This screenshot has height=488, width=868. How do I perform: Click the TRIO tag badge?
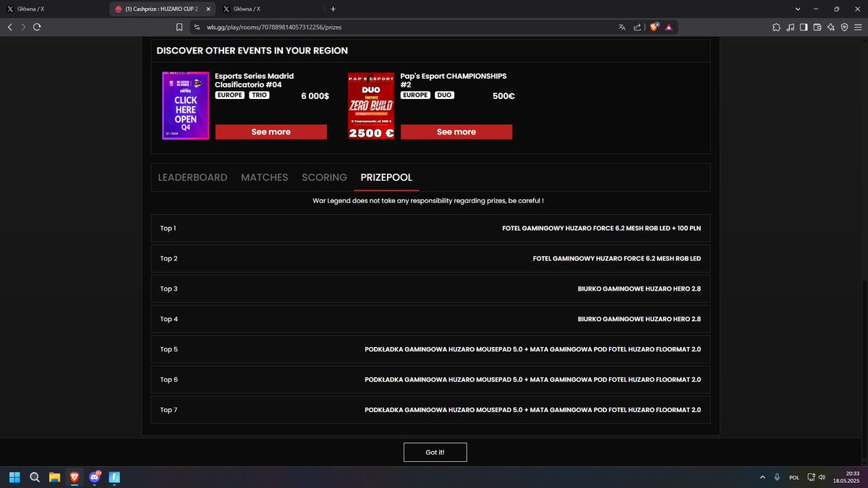(259, 95)
